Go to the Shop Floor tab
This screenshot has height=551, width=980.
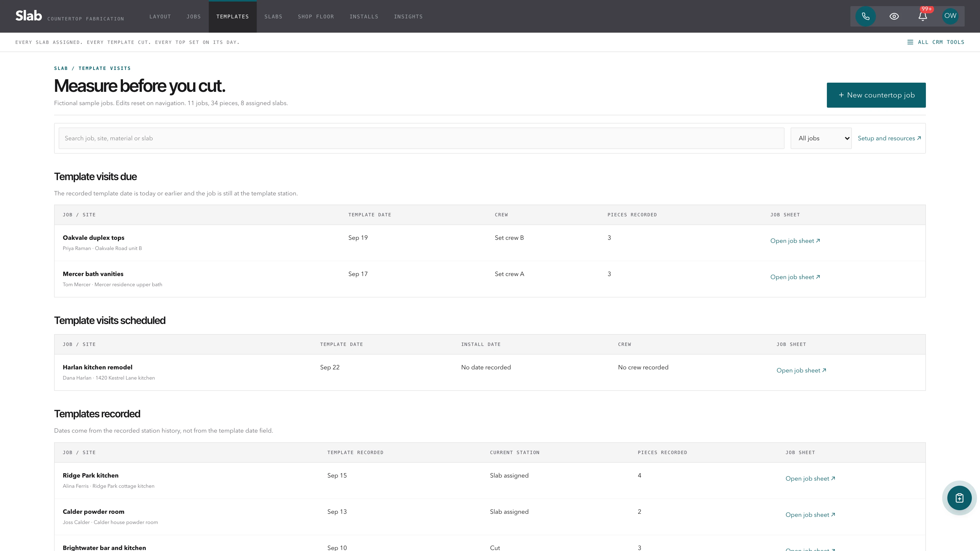(316, 16)
